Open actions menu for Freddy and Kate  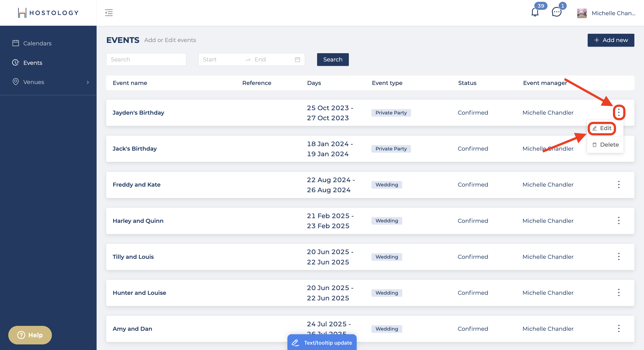click(x=619, y=185)
